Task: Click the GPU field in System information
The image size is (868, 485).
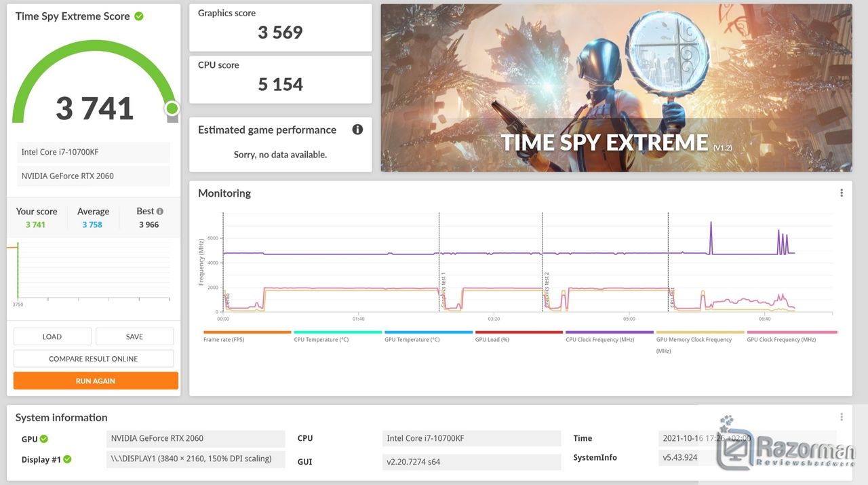Action: (x=196, y=438)
